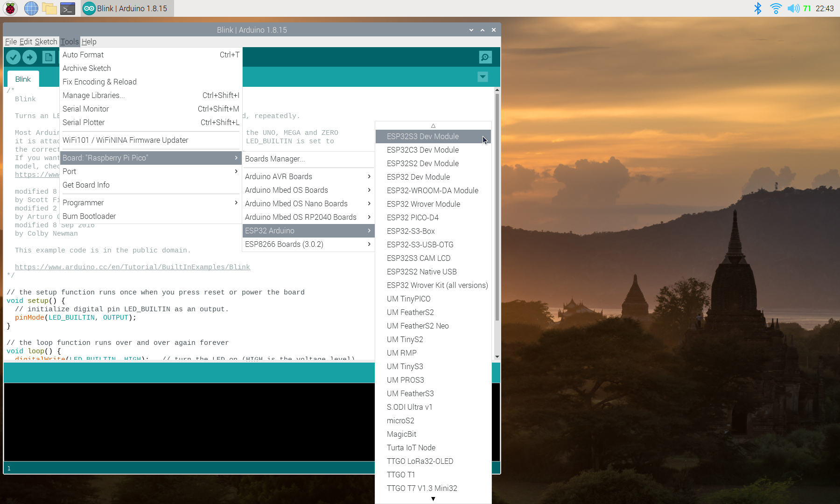Click the WiFi tray icon
This screenshot has height=504, width=840.
click(x=776, y=8)
